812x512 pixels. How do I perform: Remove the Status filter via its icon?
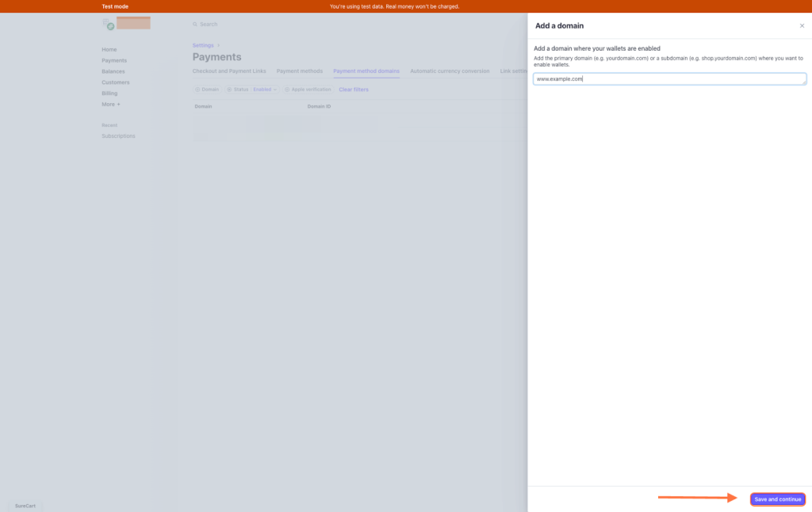click(x=229, y=90)
